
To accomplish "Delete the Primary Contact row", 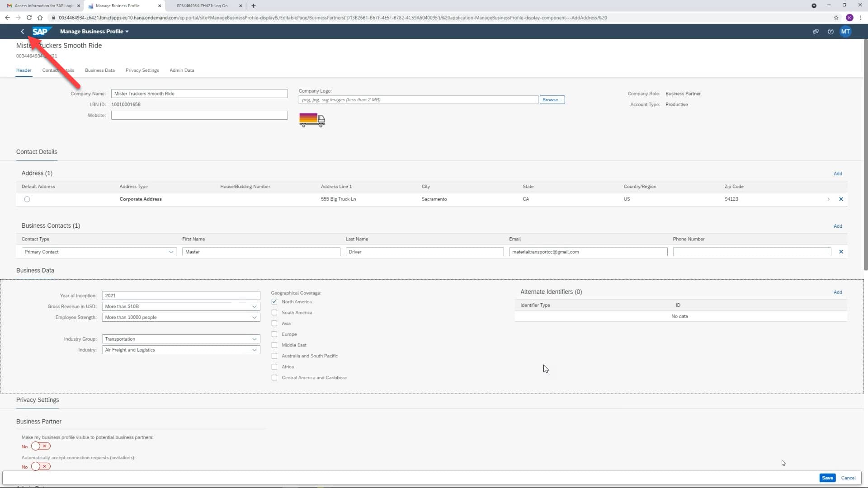I will (841, 252).
